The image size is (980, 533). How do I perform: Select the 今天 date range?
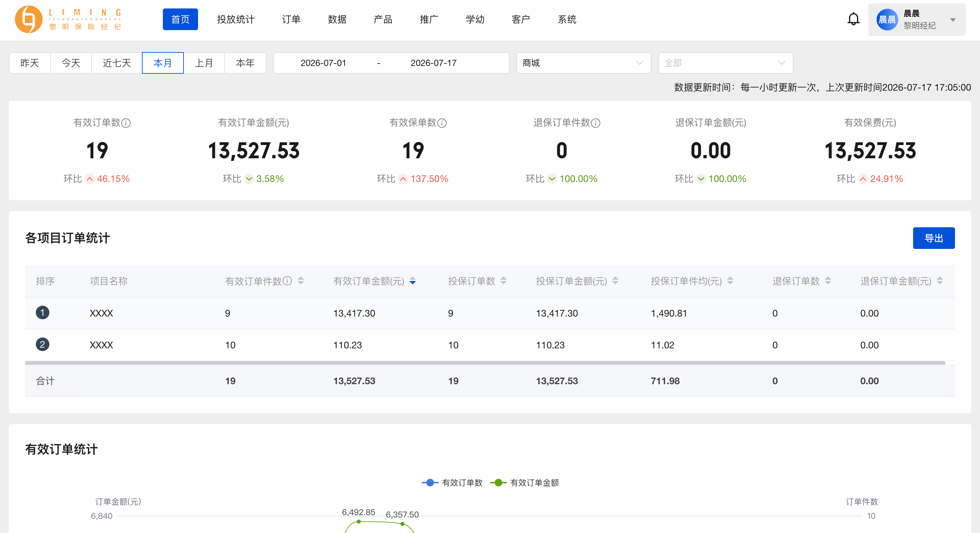click(71, 63)
